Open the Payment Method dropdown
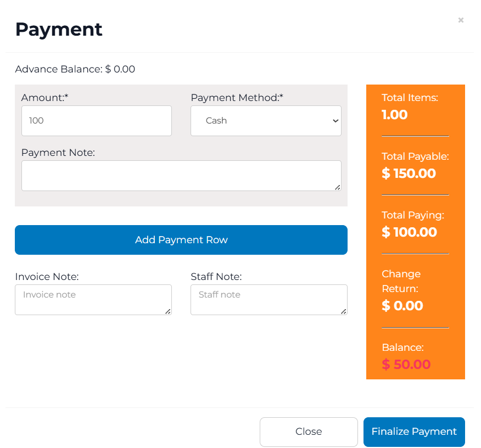The height and width of the screenshot is (448, 481). coord(266,121)
